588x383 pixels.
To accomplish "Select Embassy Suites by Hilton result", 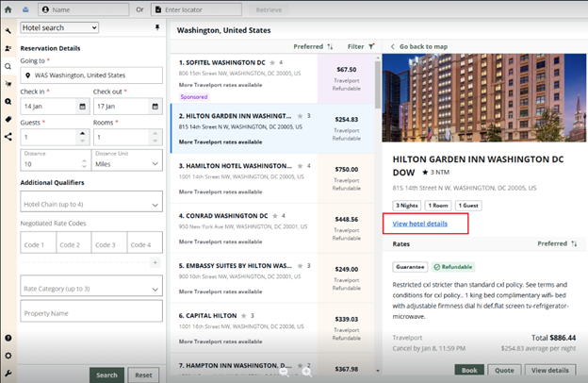I will point(272,278).
